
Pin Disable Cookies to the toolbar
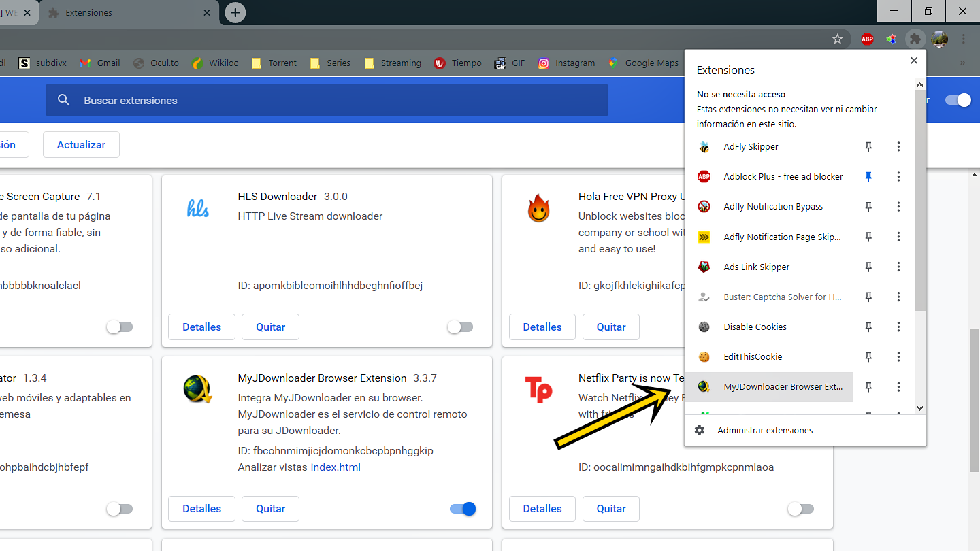click(x=868, y=327)
